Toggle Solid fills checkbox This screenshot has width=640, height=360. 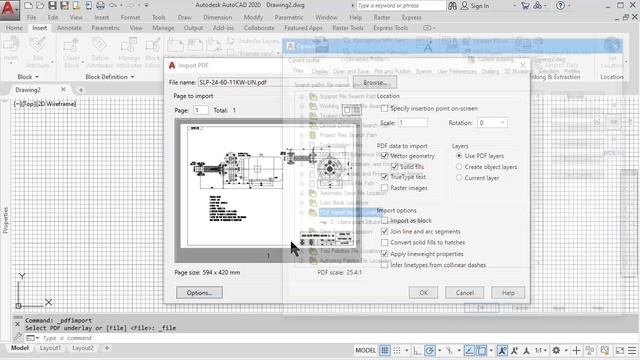click(x=395, y=167)
